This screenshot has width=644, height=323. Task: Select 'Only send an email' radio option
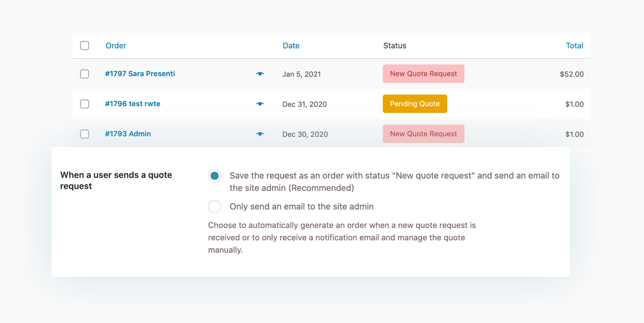click(215, 207)
